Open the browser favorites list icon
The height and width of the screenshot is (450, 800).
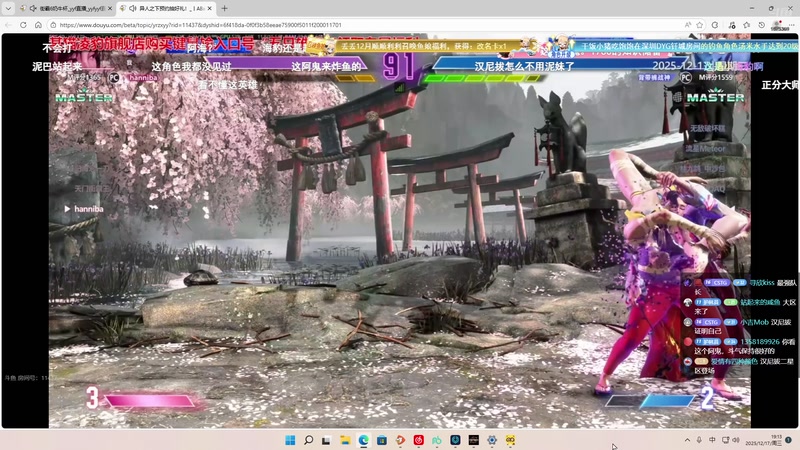point(747,24)
